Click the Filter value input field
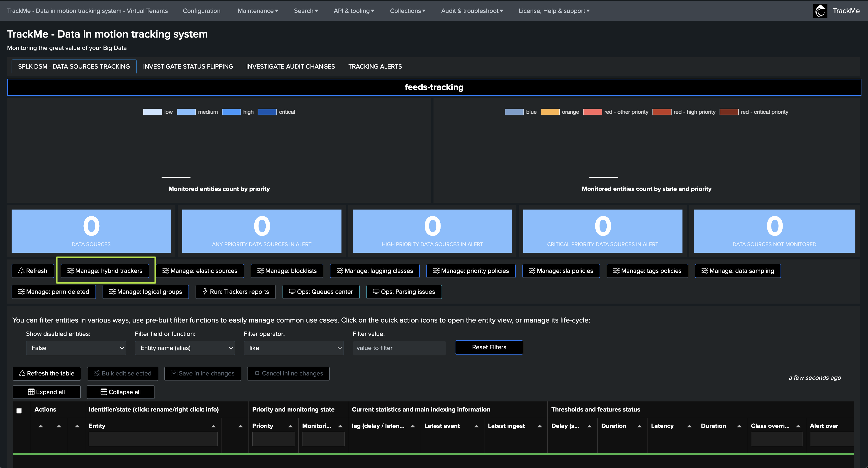 click(399, 348)
